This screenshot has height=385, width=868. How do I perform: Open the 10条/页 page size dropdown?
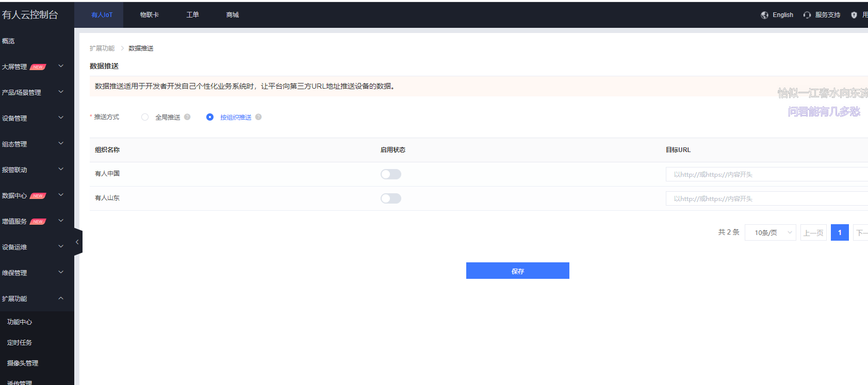click(770, 232)
